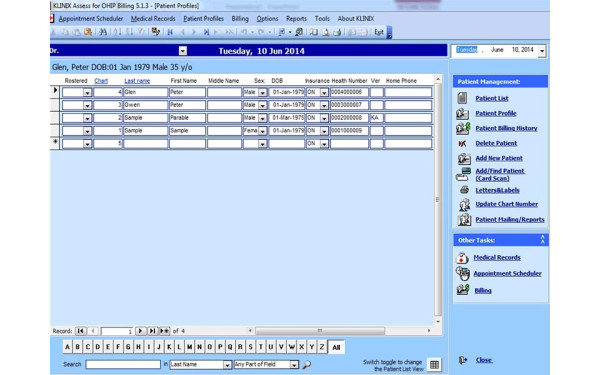
Task: Click the Letters&Labels printer icon
Action: (464, 190)
